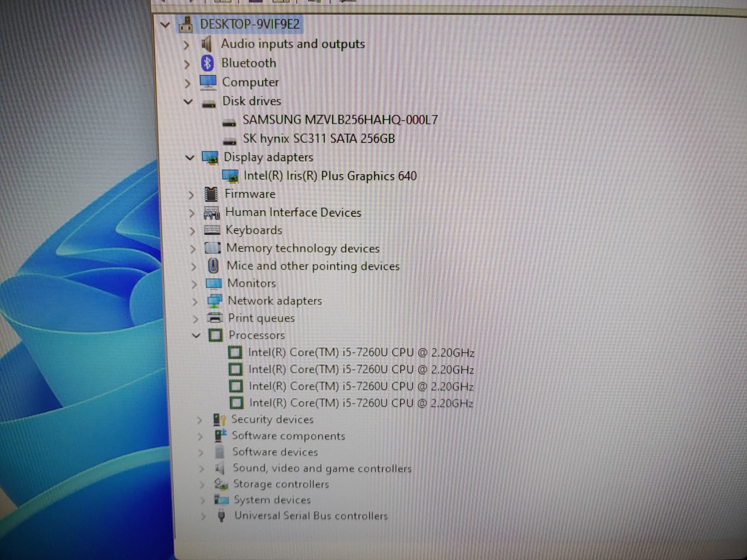
Task: Expand the Computer category chevron
Action: tap(187, 83)
